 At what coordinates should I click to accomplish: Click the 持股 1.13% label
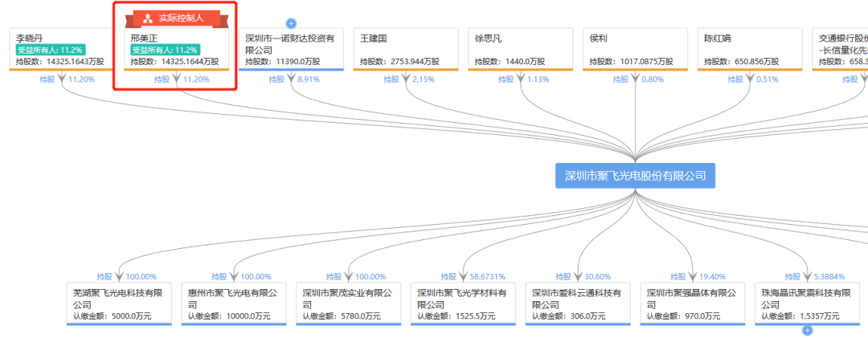[x=524, y=79]
